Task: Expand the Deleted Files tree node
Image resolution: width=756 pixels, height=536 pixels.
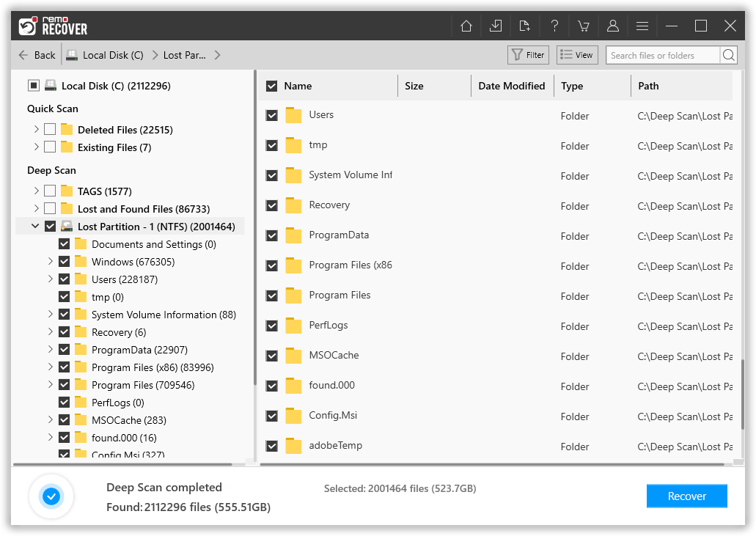Action: [36, 129]
